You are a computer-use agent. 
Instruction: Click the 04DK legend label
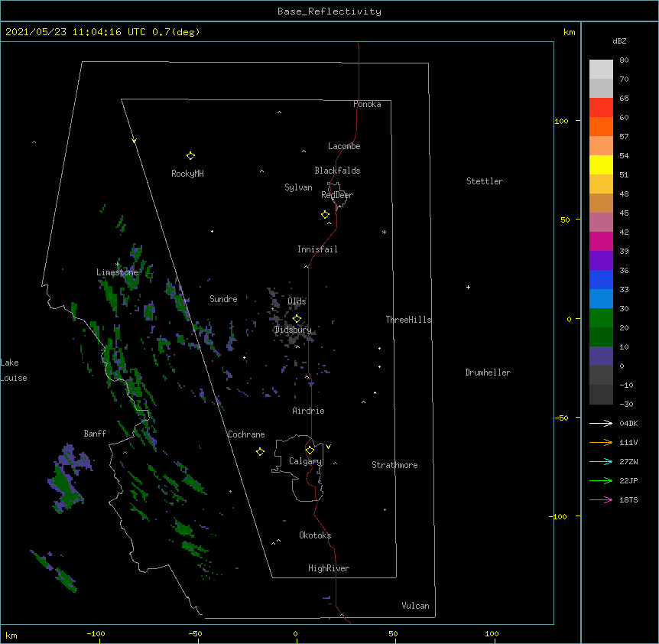628,423
